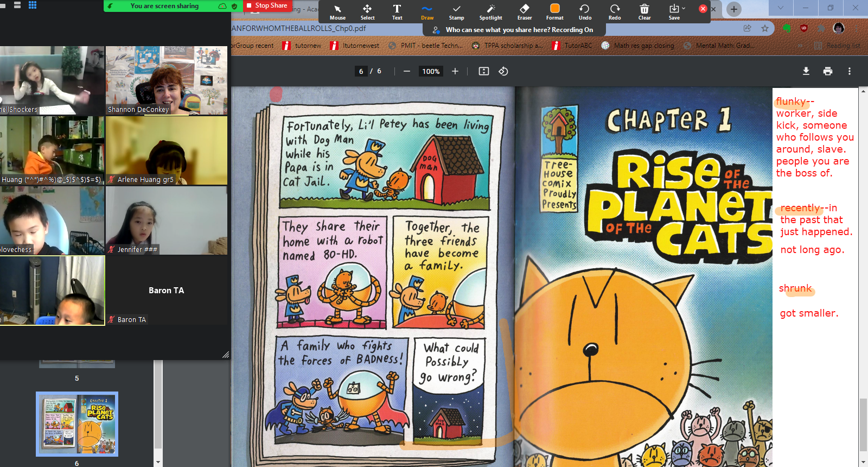Enable the Spotlight tool
Image resolution: width=868 pixels, height=467 pixels.
(x=490, y=12)
